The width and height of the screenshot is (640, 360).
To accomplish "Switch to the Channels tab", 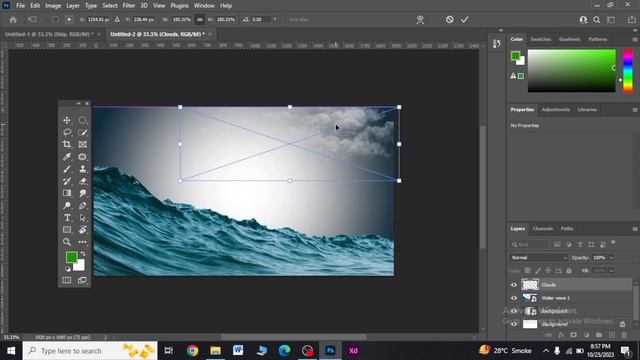I will (x=542, y=229).
